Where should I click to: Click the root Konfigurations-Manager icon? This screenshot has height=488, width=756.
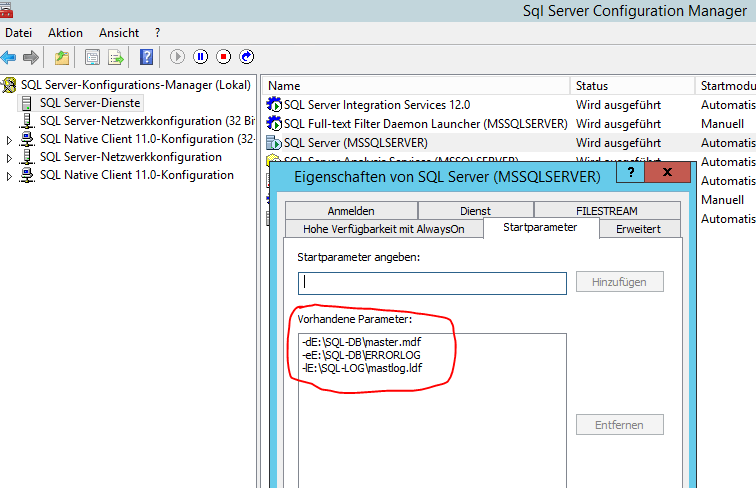click(9, 85)
